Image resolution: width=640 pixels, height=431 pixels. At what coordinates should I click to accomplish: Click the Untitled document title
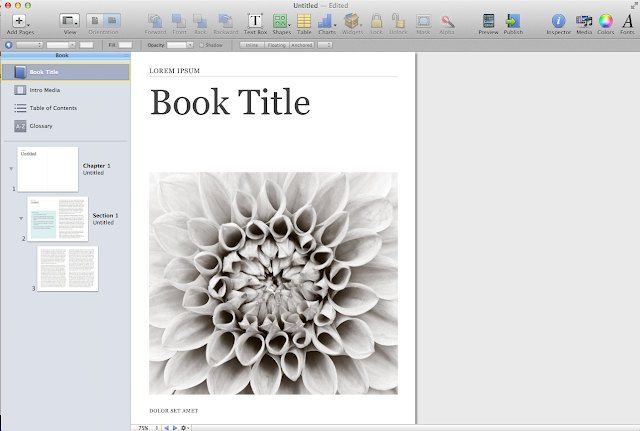click(x=305, y=5)
